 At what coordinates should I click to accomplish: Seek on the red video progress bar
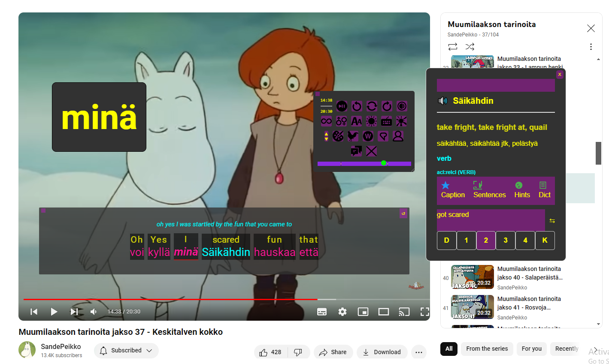pos(227,299)
